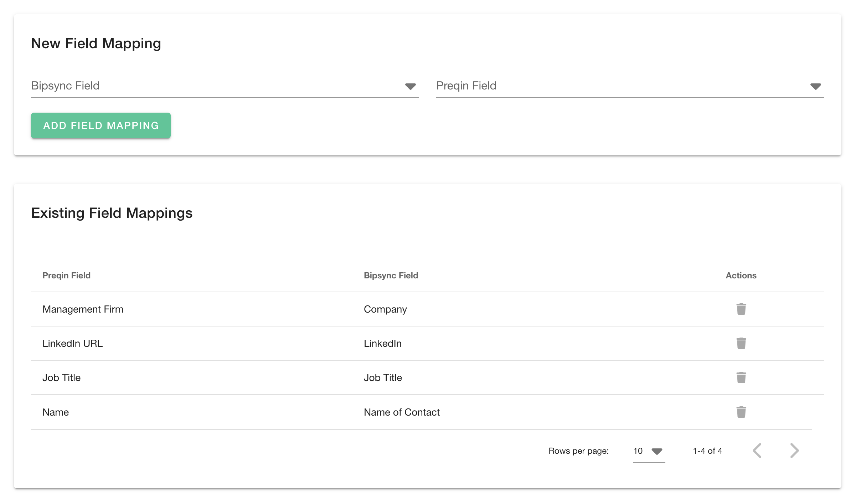Sort by the Bipsync Field column header
Screen dimensions: 866x504
391,276
